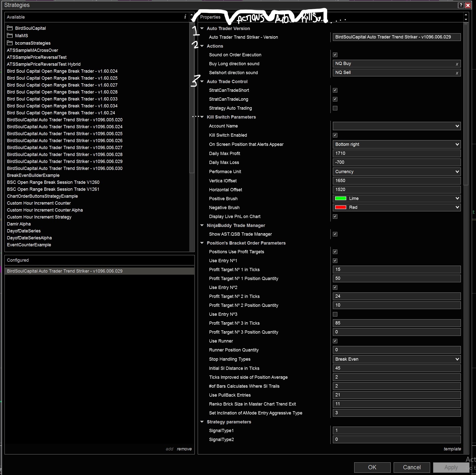Click the info icon in Available header

click(x=185, y=17)
